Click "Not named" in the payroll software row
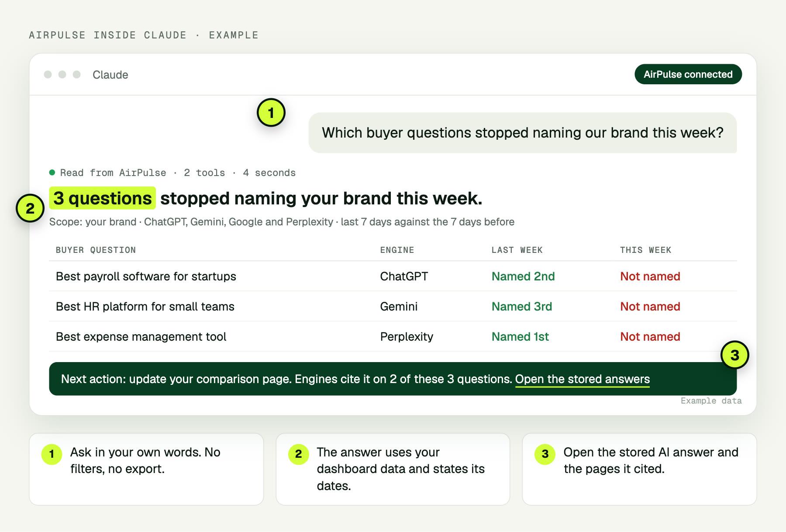786x532 pixels. [650, 276]
